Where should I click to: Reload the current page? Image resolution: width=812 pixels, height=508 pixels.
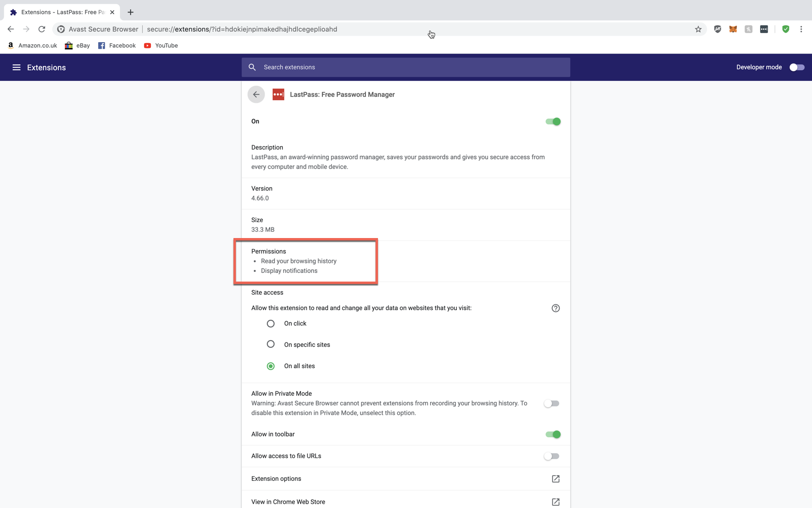pyautogui.click(x=42, y=29)
